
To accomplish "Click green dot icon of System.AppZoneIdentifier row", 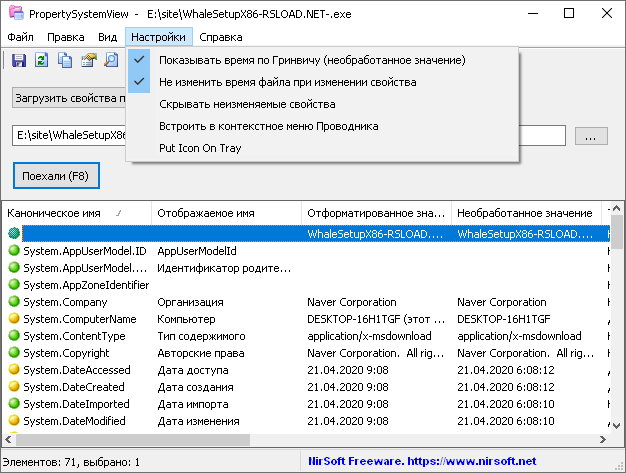I will (14, 285).
